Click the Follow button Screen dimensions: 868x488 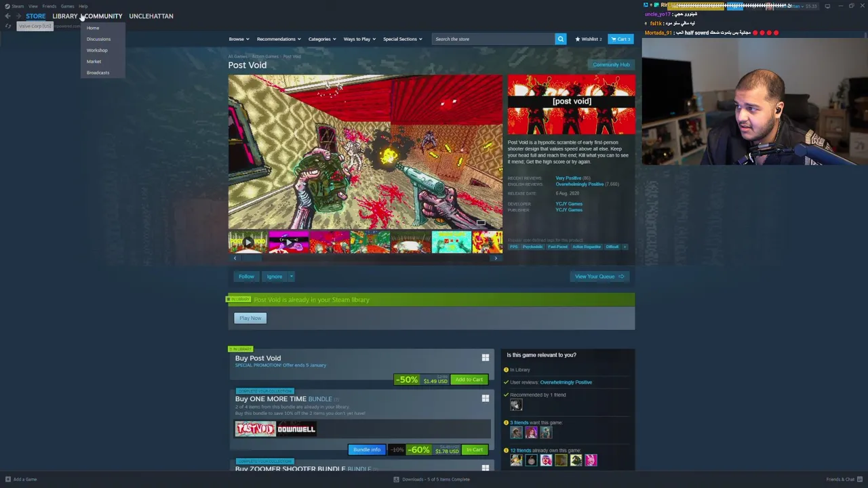pos(246,277)
